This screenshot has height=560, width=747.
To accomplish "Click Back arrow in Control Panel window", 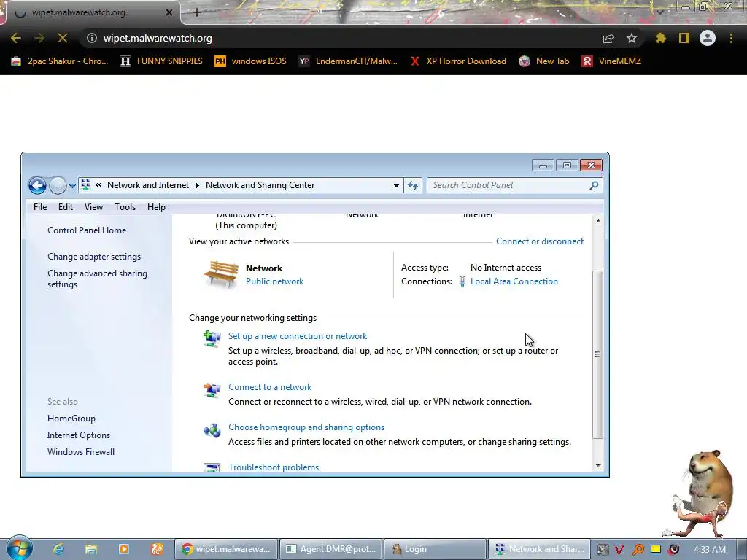I will coord(37,185).
